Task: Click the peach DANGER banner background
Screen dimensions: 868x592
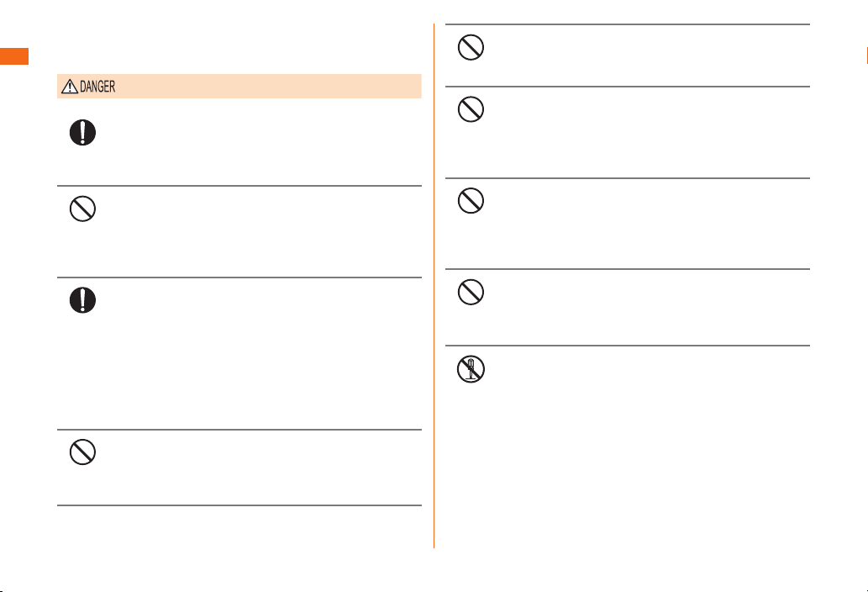Action: coord(266,87)
